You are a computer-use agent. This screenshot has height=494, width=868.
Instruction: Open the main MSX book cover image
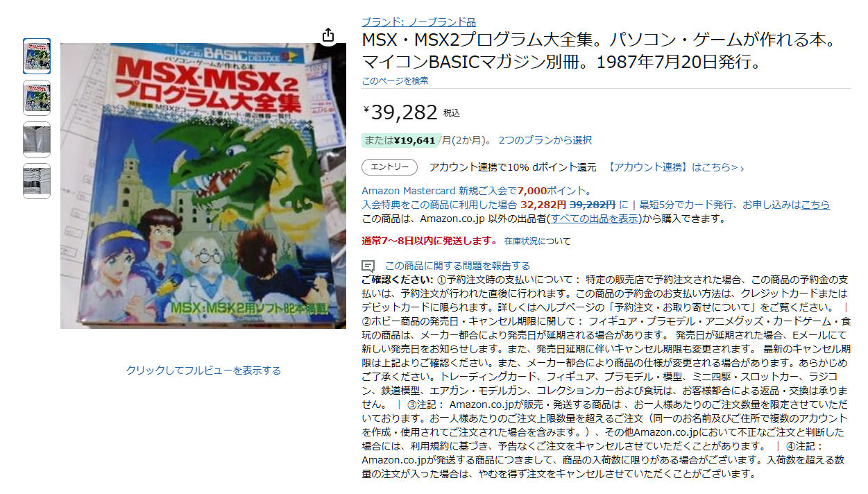pyautogui.click(x=203, y=186)
